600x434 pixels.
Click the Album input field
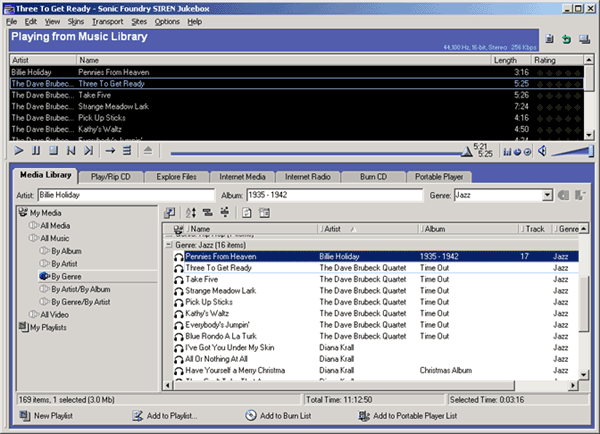coord(335,195)
